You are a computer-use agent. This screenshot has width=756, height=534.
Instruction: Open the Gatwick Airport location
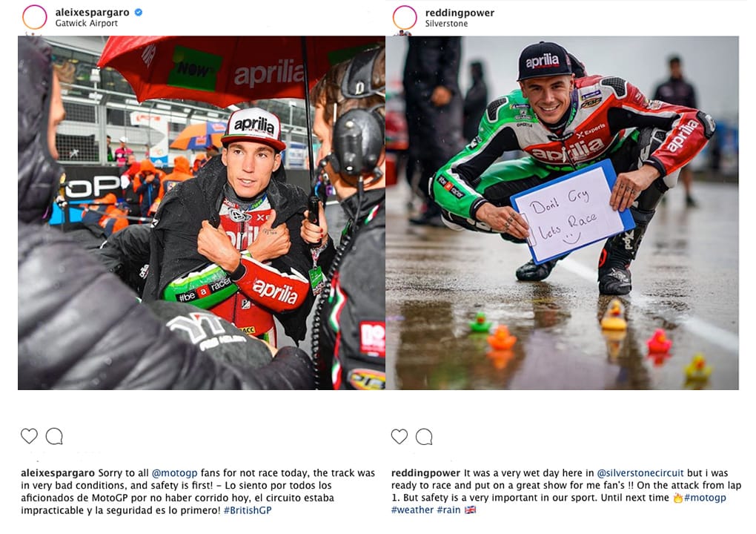click(x=86, y=23)
